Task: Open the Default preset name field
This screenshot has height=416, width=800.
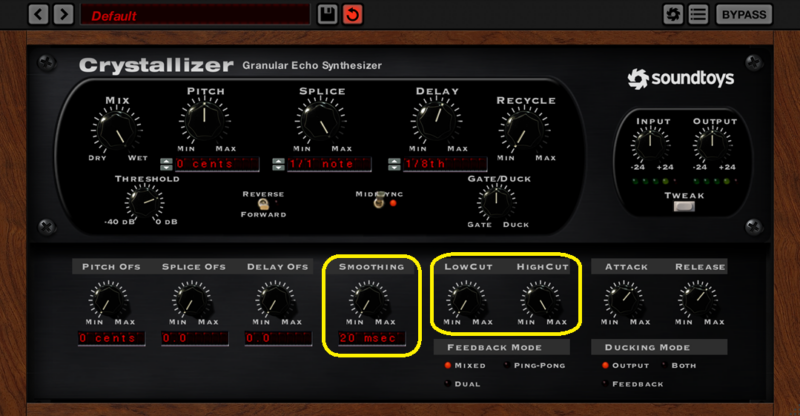Action: 195,15
